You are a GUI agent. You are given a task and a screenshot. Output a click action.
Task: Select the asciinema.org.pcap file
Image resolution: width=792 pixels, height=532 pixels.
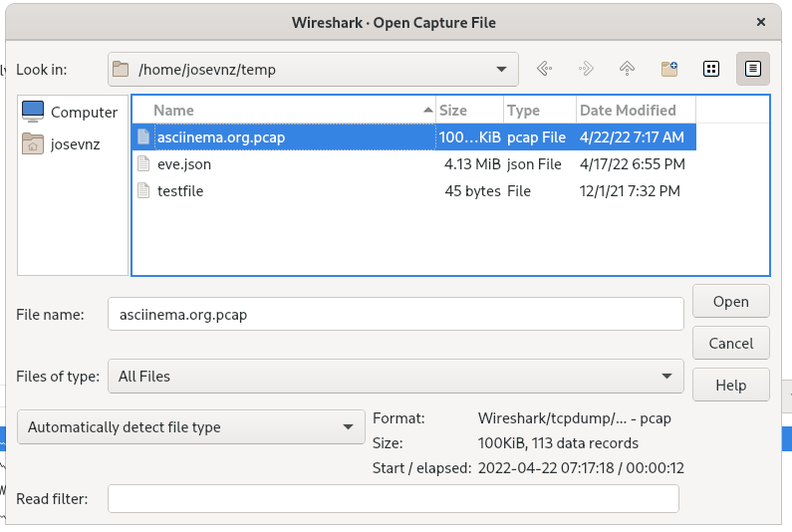220,137
